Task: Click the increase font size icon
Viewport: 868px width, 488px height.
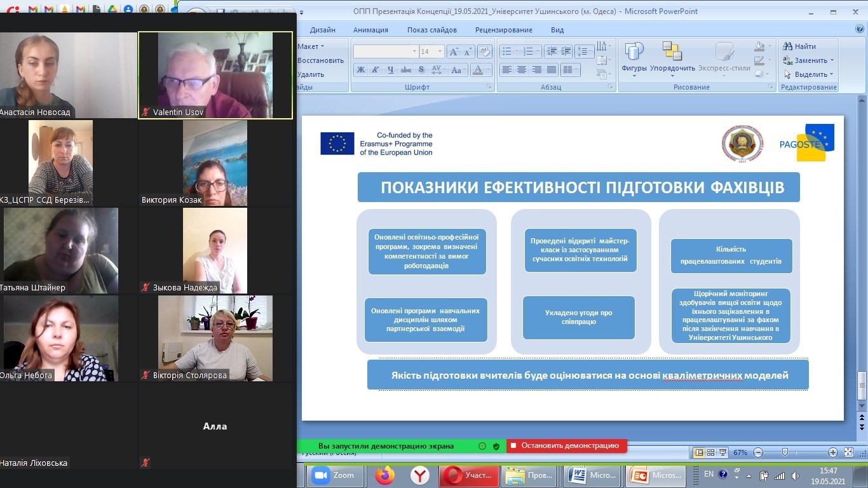Action: click(x=454, y=51)
